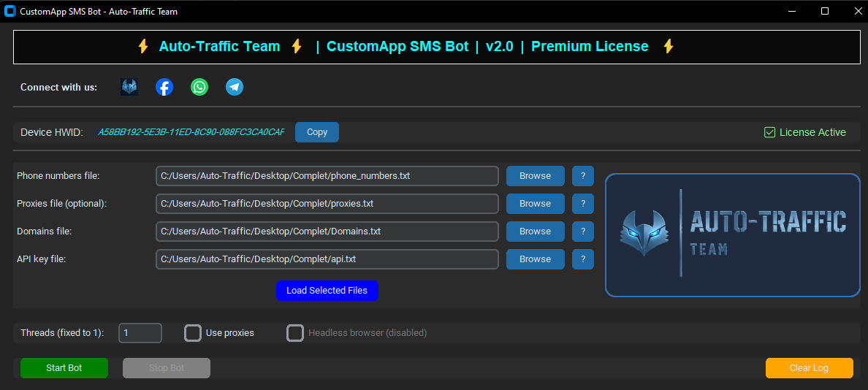Click the header title 'CustomApp SMS Bot'

pos(397,47)
